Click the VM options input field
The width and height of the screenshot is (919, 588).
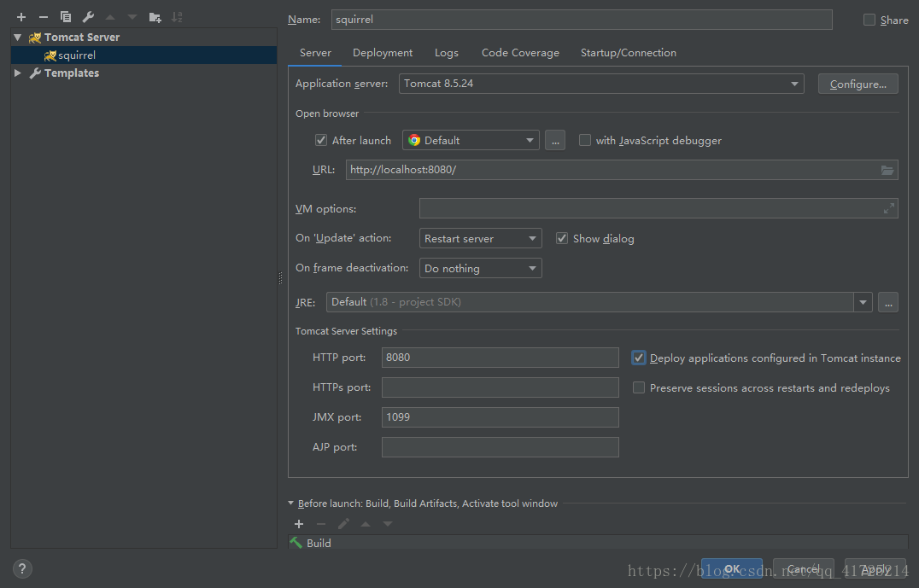pyautogui.click(x=659, y=208)
